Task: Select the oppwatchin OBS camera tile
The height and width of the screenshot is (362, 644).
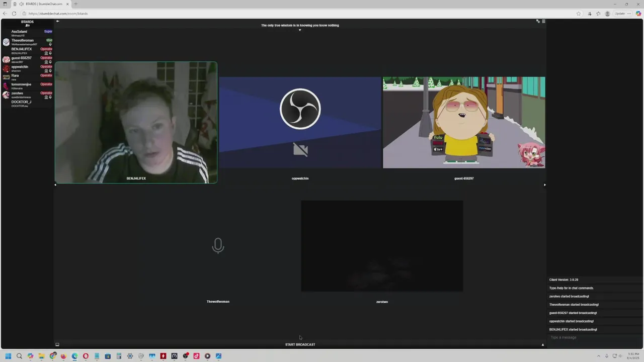Action: coord(300,123)
